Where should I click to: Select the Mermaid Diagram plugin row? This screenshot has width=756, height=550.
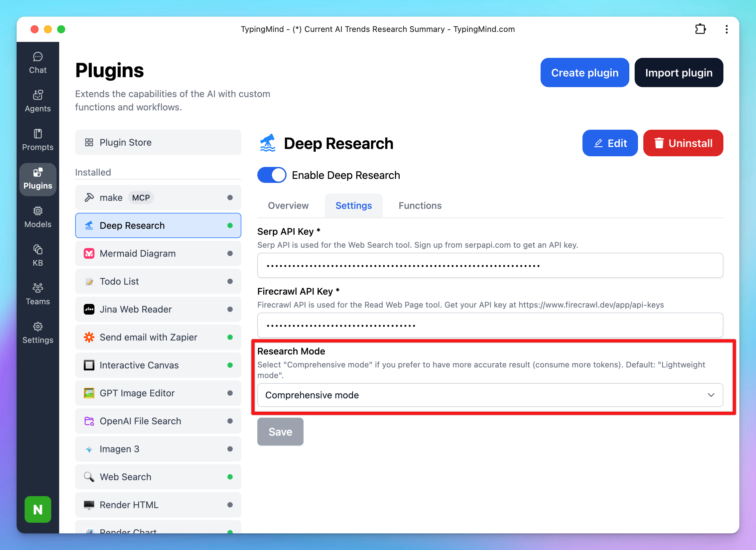[158, 254]
